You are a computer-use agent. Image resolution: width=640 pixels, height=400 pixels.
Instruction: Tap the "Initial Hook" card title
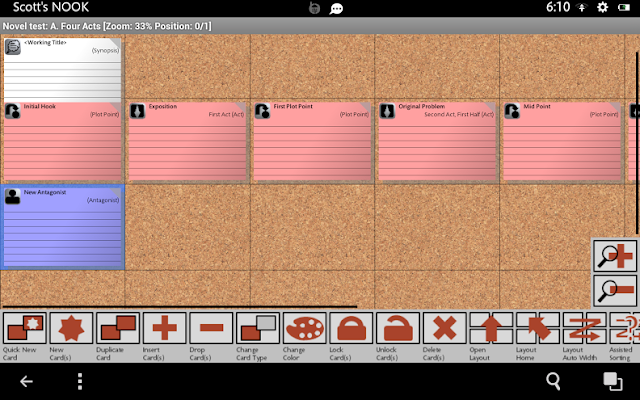[x=40, y=106]
